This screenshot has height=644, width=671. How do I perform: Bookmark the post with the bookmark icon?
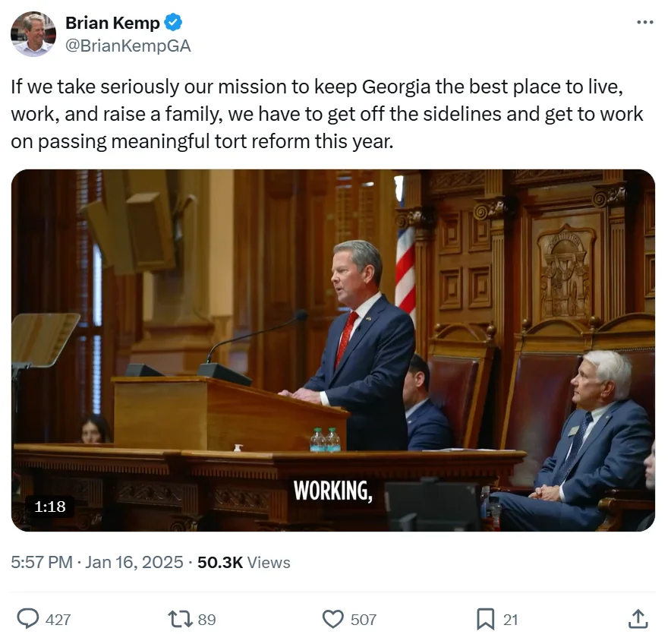pos(485,619)
